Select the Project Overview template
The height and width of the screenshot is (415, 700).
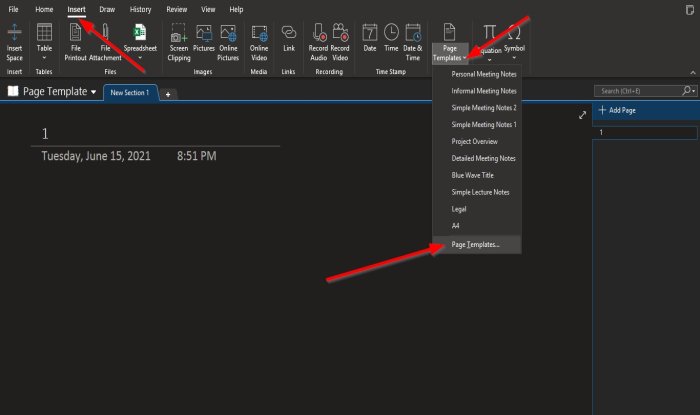475,141
